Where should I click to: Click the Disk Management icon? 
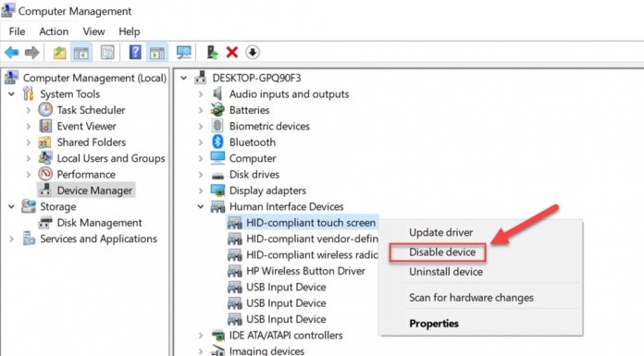tap(45, 223)
